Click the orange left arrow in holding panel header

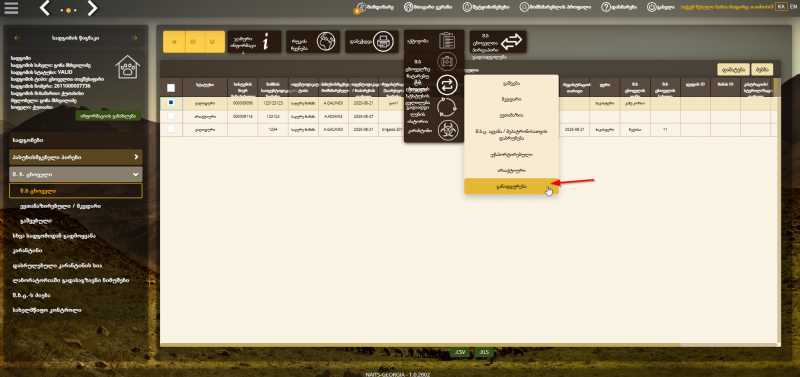click(17, 38)
